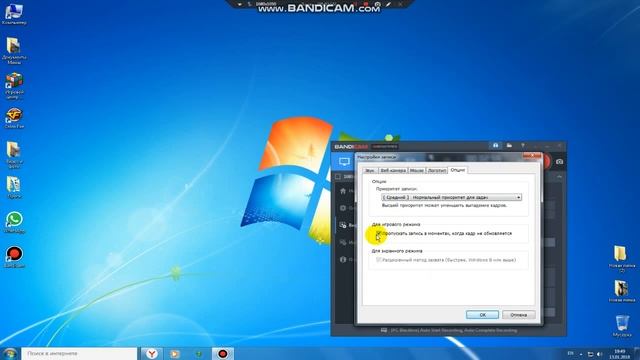Select the WhatsApp desktop icon
The image size is (640, 360).
click(x=14, y=222)
